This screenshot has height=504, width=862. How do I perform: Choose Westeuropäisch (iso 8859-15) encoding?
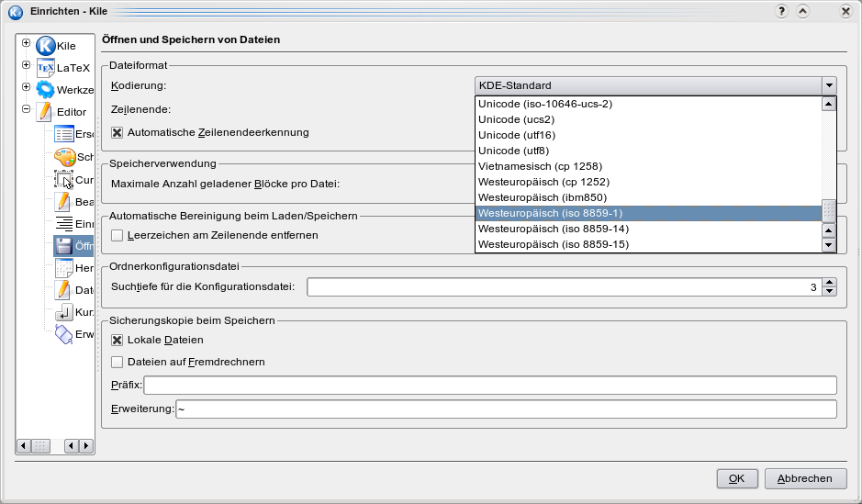coord(649,244)
